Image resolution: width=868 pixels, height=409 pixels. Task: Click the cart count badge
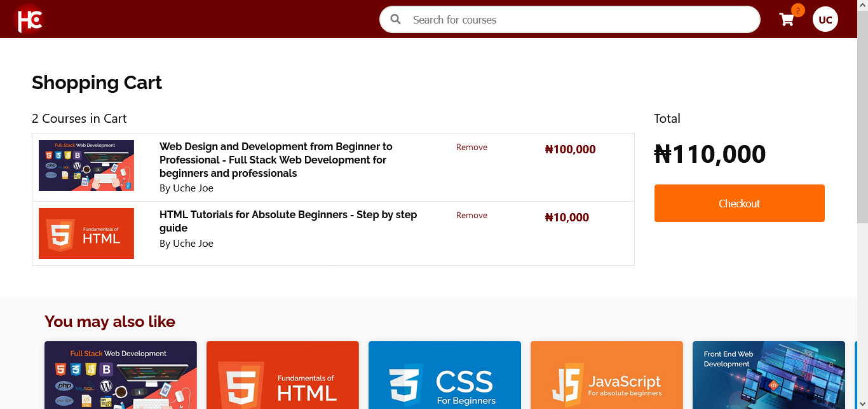click(x=797, y=10)
